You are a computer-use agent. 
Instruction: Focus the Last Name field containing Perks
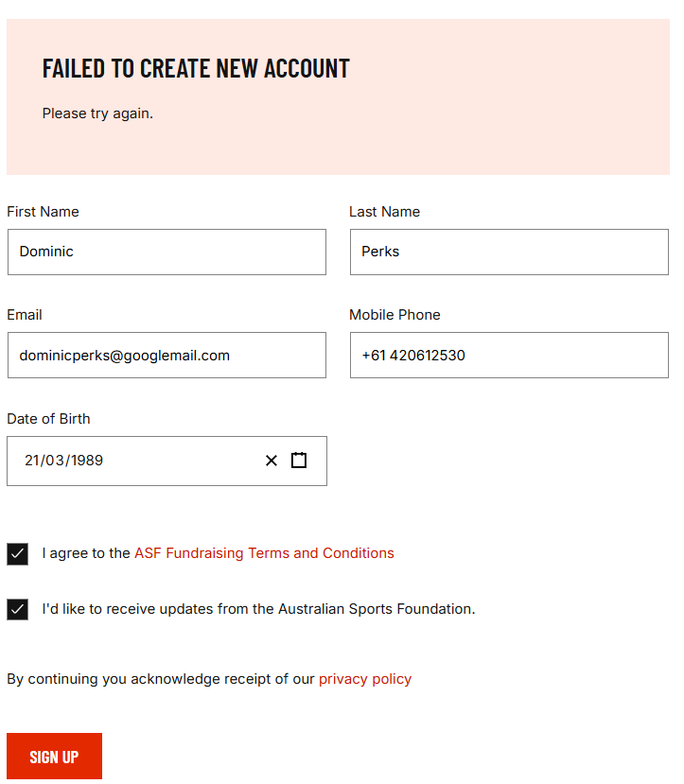(509, 252)
